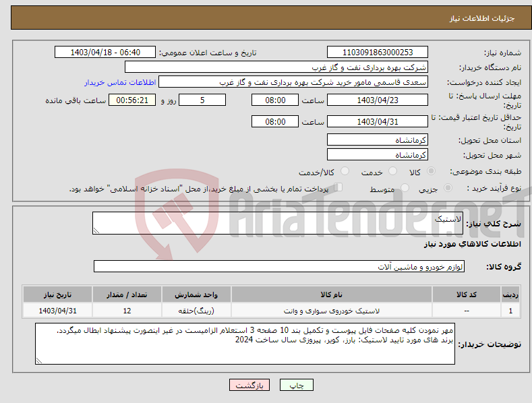
Task: Click the buyer notes textarea
Action: (x=245, y=344)
